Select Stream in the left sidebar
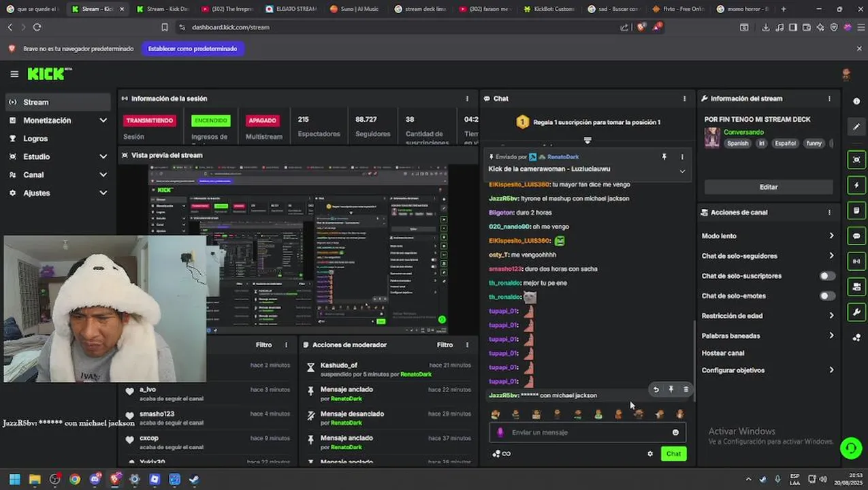Viewport: 868px width, 490px height. coord(57,102)
